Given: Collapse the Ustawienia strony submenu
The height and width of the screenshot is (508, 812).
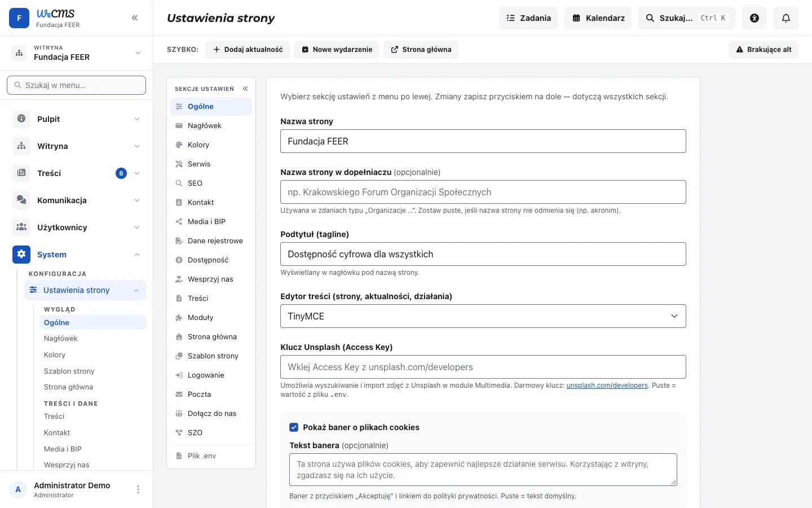Looking at the screenshot, I should (136, 290).
